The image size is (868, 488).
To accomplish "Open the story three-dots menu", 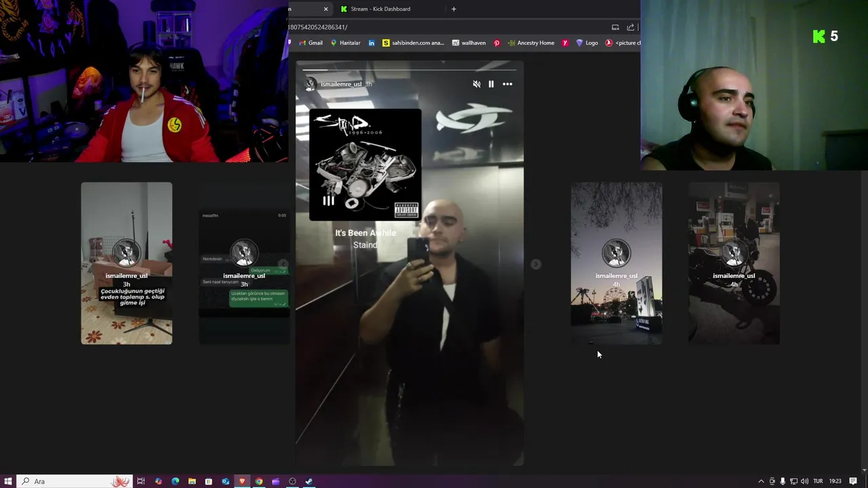I will [507, 84].
